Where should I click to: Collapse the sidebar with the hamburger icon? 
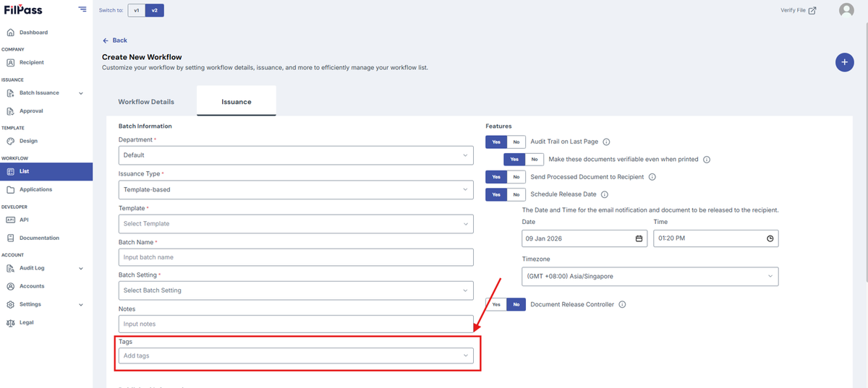82,10
